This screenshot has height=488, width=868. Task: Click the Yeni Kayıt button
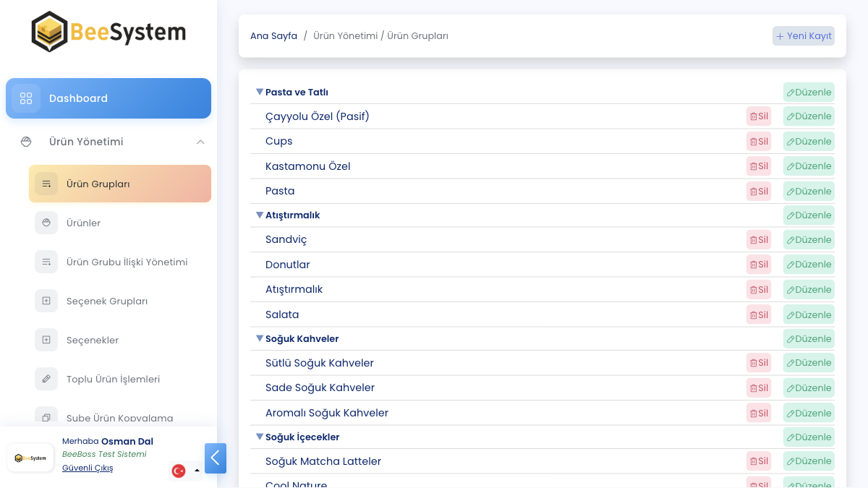click(803, 36)
